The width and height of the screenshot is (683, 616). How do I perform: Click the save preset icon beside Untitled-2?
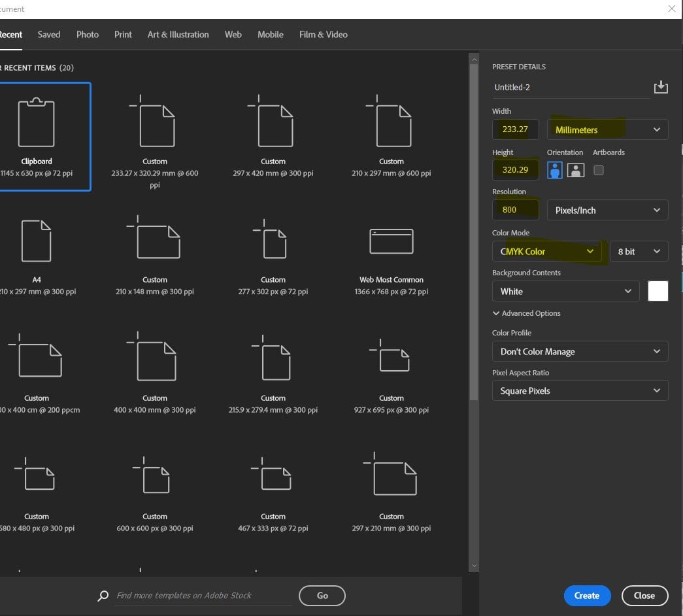661,87
